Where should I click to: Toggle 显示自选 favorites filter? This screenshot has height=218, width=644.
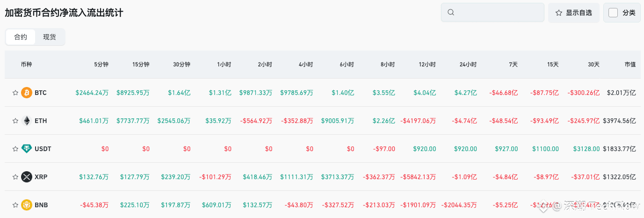coord(573,13)
